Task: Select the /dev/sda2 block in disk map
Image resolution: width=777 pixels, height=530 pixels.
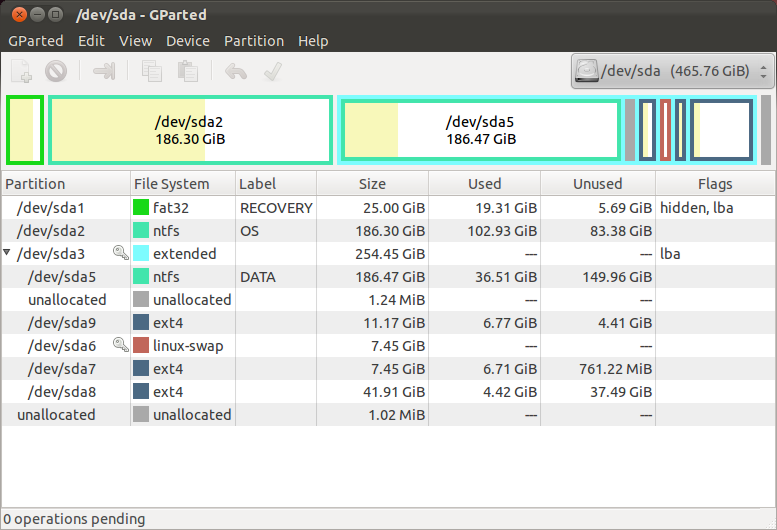Action: pyautogui.click(x=190, y=130)
